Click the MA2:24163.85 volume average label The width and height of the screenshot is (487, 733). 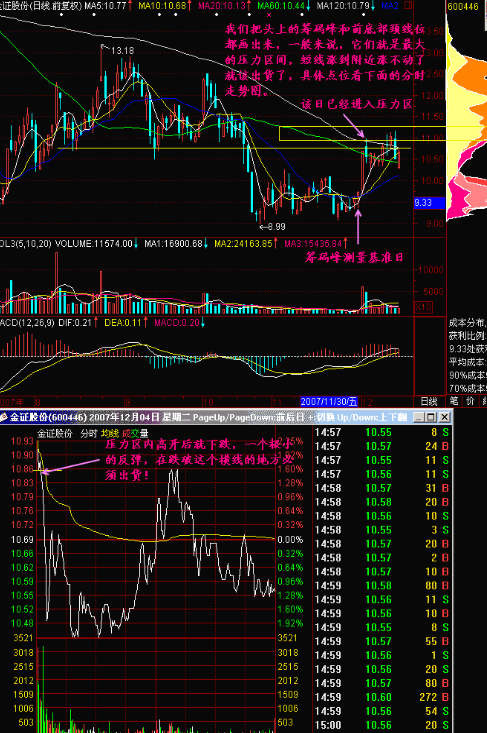pos(243,244)
